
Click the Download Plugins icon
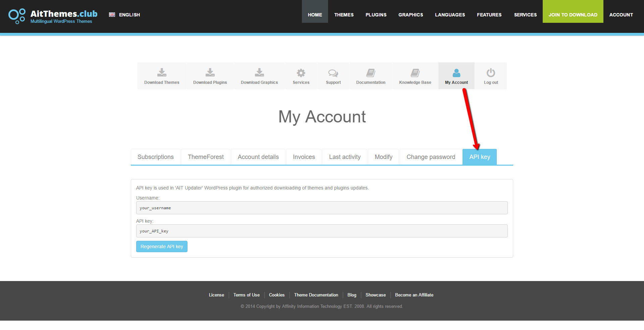pos(210,72)
